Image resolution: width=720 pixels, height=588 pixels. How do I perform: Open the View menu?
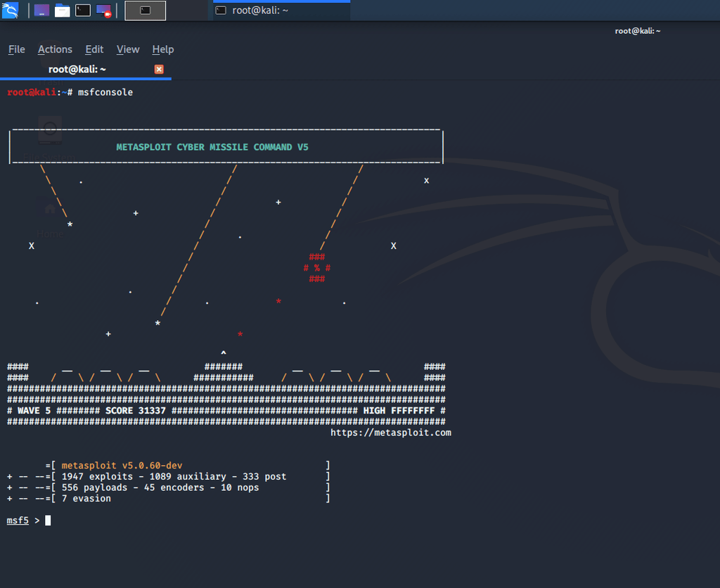pos(128,49)
